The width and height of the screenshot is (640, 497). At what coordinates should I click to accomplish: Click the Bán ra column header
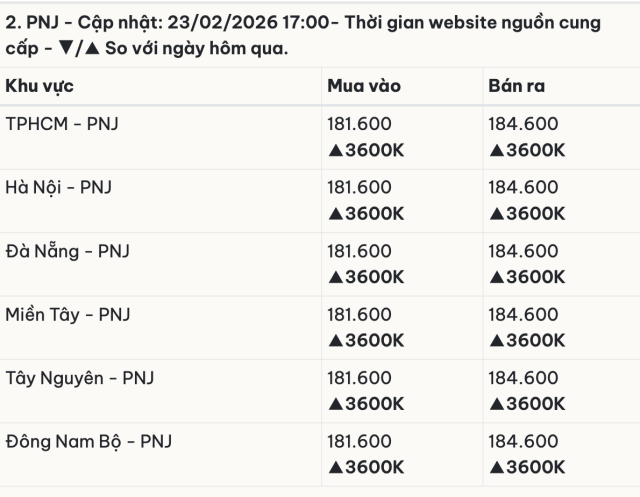(517, 86)
